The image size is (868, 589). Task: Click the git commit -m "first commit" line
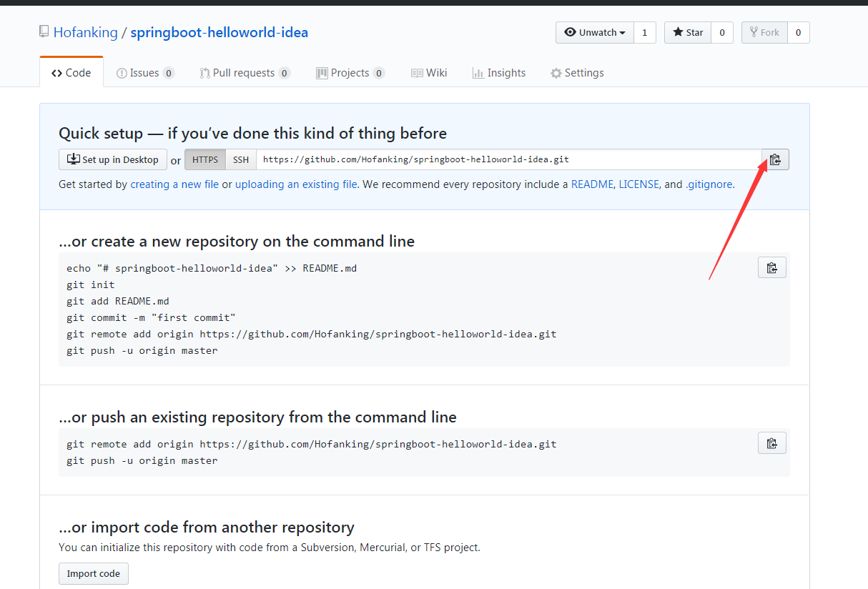pyautogui.click(x=151, y=317)
